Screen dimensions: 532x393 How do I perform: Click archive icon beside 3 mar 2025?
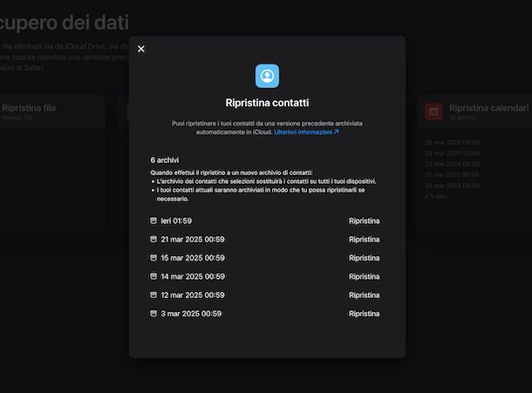point(153,314)
